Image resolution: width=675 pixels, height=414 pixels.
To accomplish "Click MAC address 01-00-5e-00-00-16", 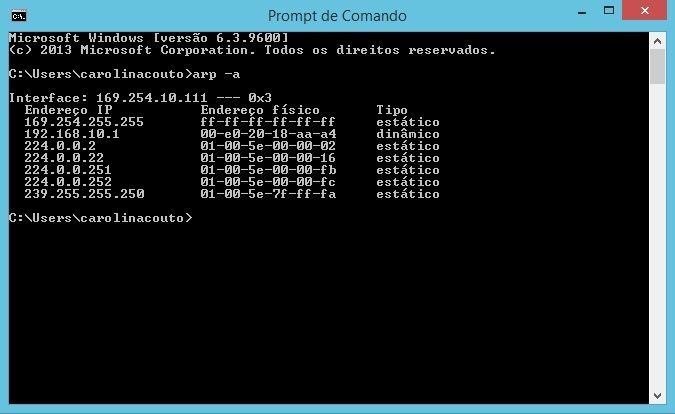I will tap(268, 158).
